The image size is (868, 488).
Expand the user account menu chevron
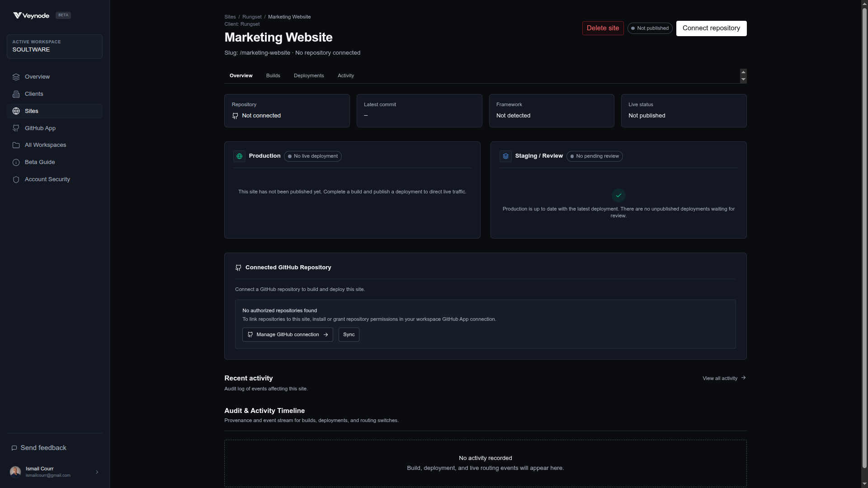tap(97, 472)
